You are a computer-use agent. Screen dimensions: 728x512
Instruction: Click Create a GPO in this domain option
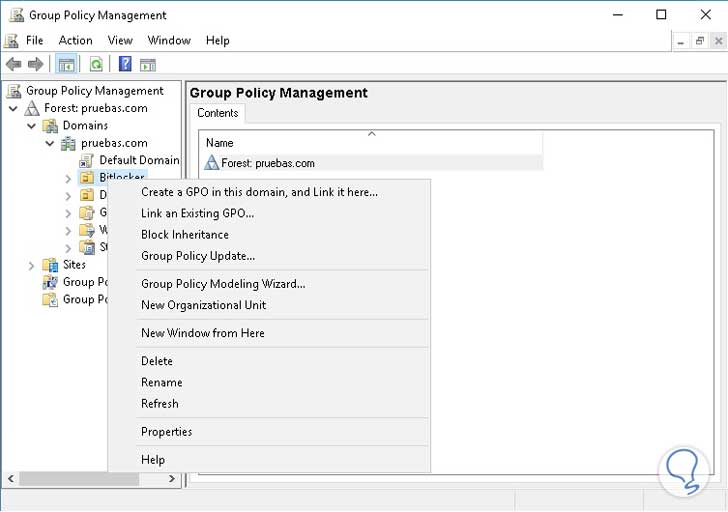point(259,192)
